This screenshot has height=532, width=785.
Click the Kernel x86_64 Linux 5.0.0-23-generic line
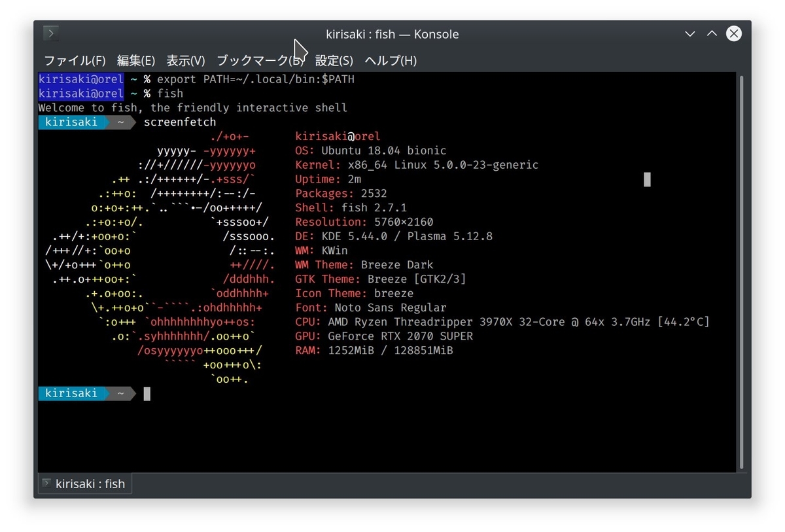[417, 165]
